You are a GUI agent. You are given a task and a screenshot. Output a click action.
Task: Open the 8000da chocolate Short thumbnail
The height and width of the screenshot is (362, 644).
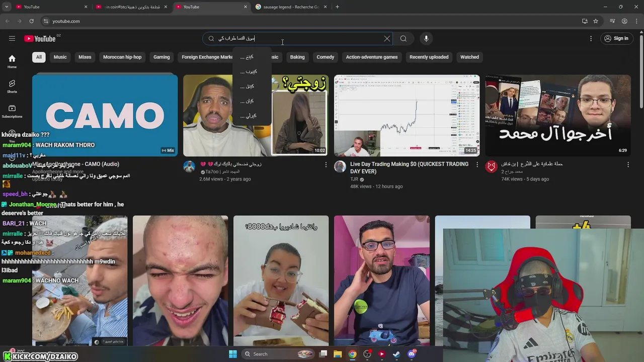tap(281, 281)
